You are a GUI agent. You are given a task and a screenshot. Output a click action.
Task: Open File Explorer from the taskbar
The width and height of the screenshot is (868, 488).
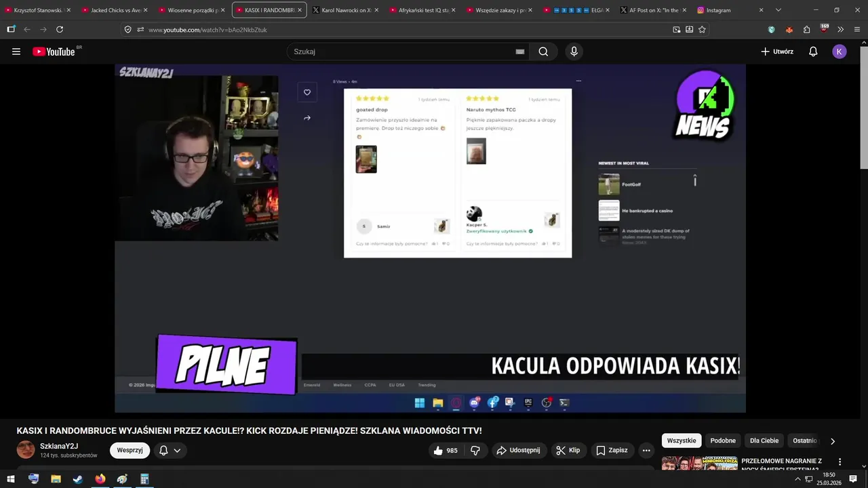point(56,479)
